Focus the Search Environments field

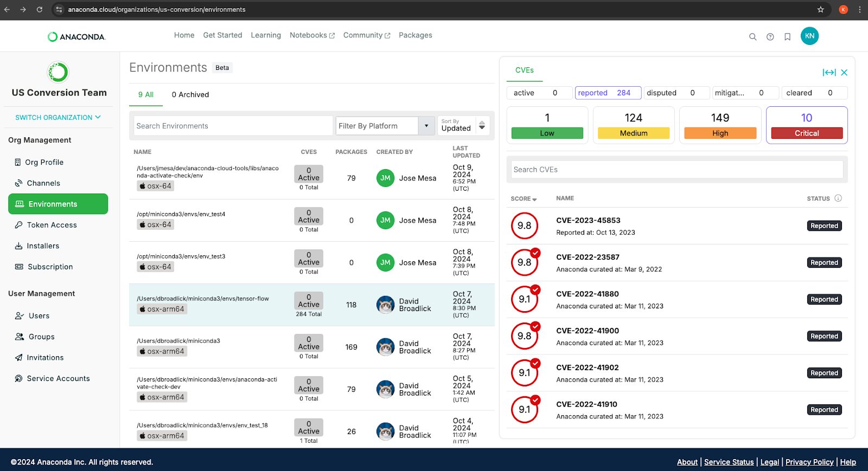(x=233, y=126)
